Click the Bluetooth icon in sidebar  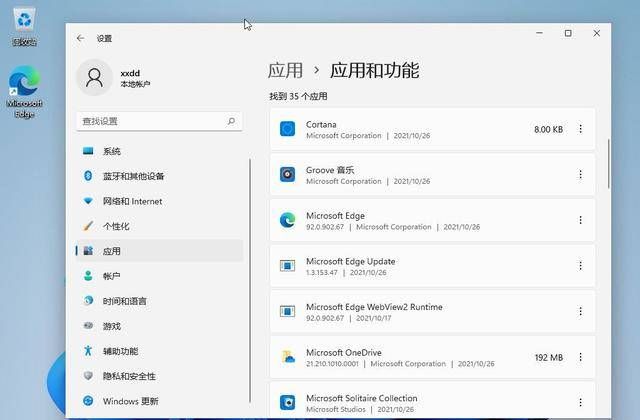(88, 176)
